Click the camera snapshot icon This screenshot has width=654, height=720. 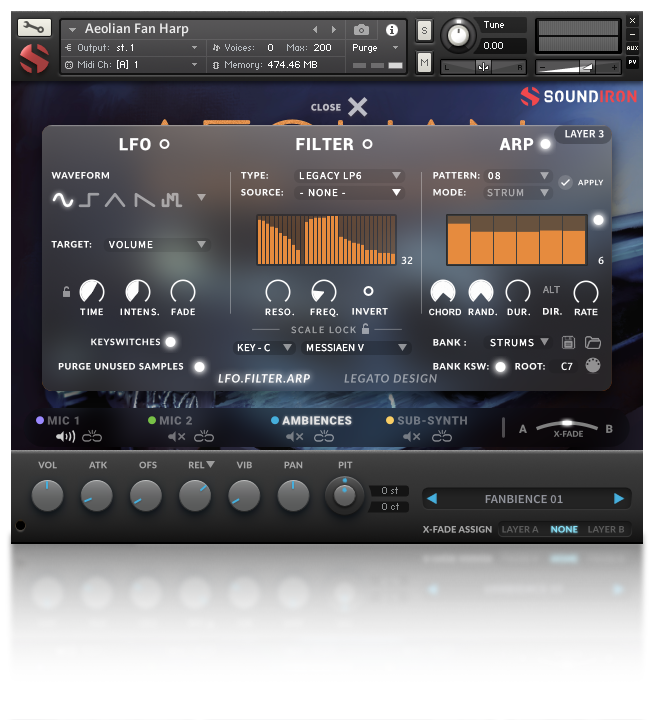click(362, 30)
